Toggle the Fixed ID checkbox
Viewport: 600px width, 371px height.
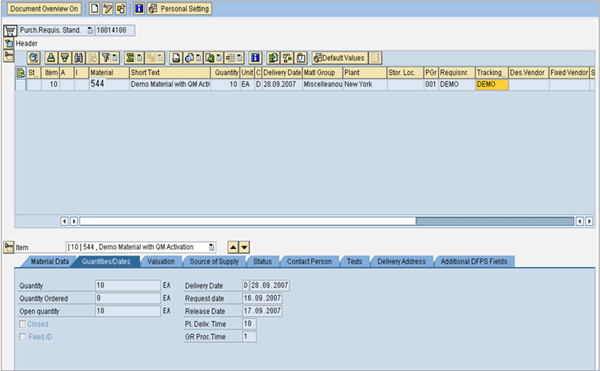[23, 337]
